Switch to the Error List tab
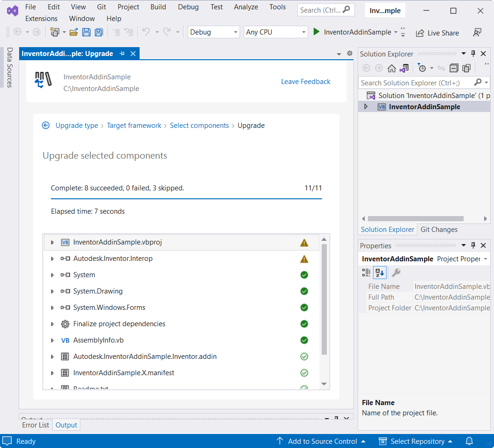This screenshot has width=494, height=448. (35, 425)
